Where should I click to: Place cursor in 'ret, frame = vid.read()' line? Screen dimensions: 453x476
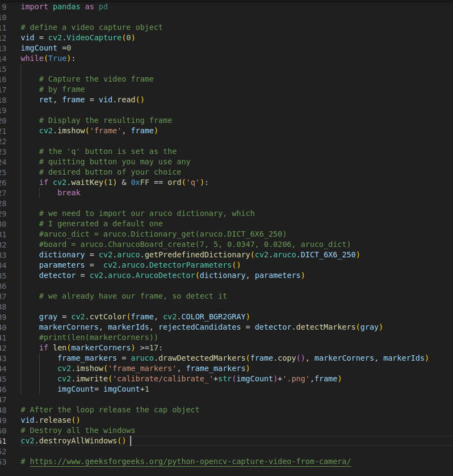(91, 100)
